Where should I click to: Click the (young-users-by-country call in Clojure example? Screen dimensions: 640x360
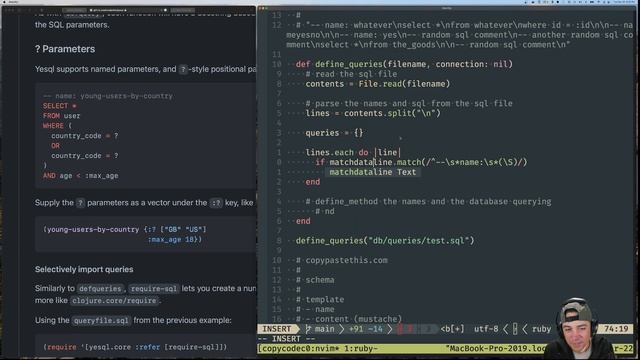[91, 229]
